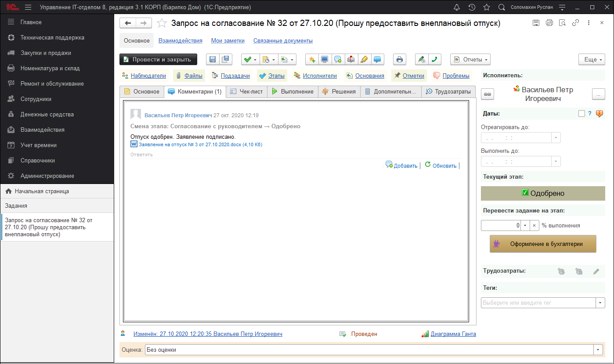Click the mailbox icon in toolbar
This screenshot has width=614, height=364.
[x=351, y=59]
